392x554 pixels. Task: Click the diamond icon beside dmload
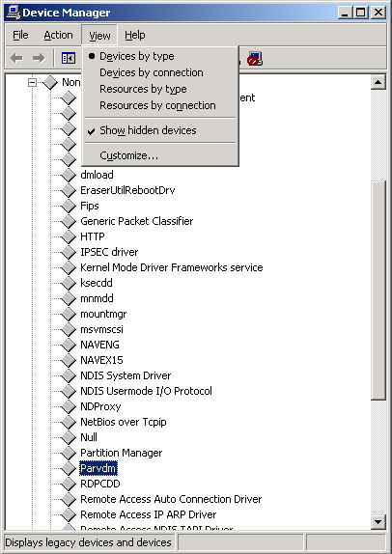tap(69, 175)
